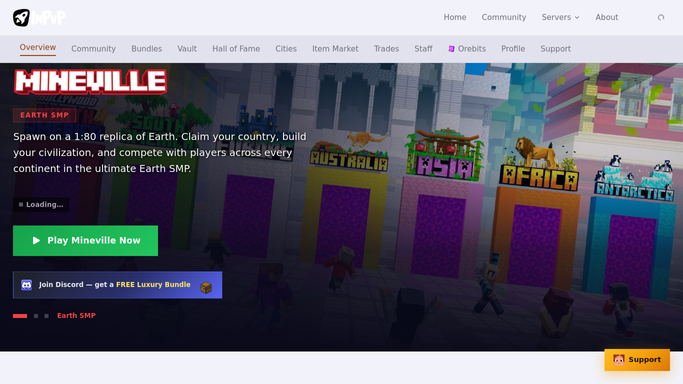Screen dimensions: 683x384
Task: Open the Community link in top navigation
Action: 504,17
